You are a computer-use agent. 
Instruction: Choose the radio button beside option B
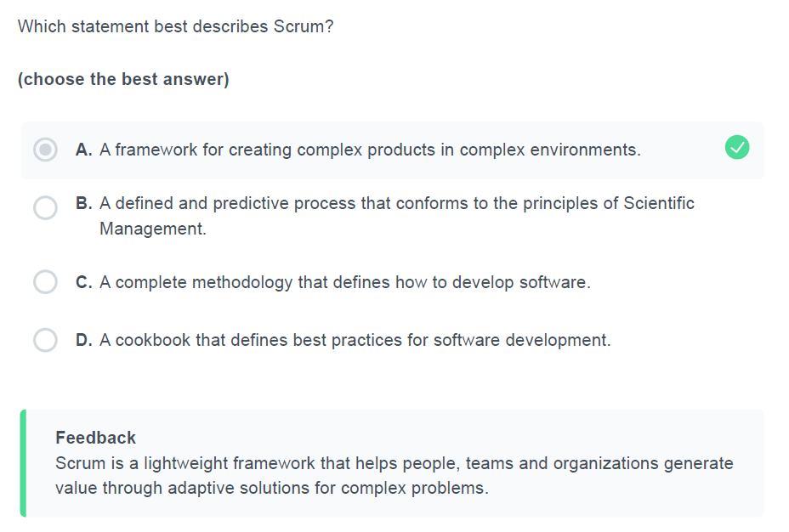tap(45, 207)
